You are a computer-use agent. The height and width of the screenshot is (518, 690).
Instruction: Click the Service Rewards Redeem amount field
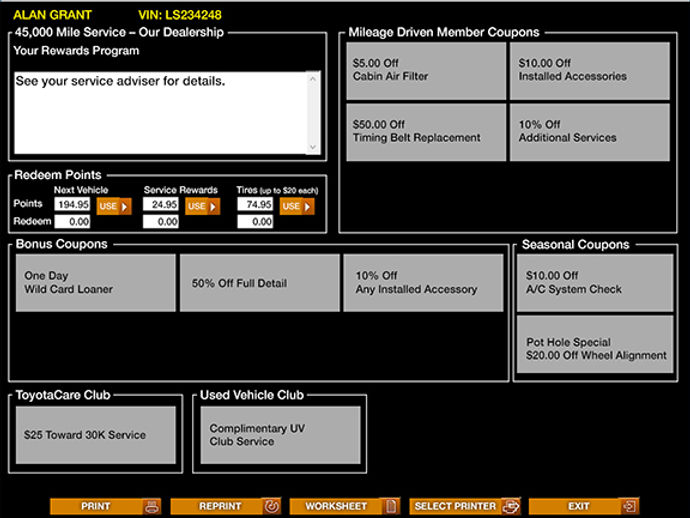pyautogui.click(x=161, y=221)
